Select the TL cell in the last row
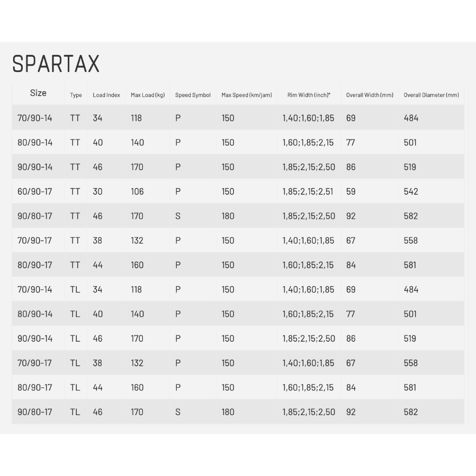 (x=75, y=412)
